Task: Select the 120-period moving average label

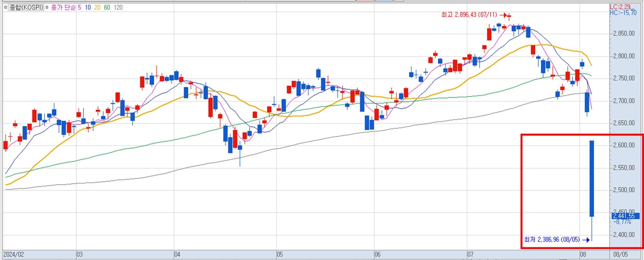Action: pos(118,7)
